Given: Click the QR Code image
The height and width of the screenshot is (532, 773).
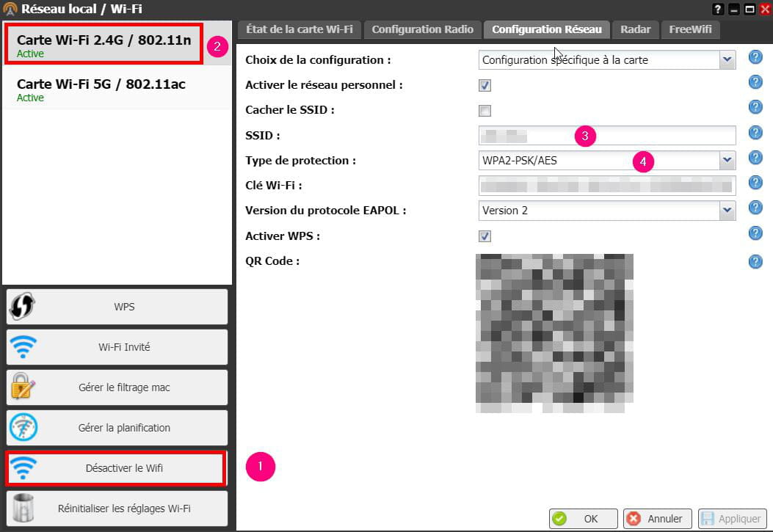Looking at the screenshot, I should [555, 333].
